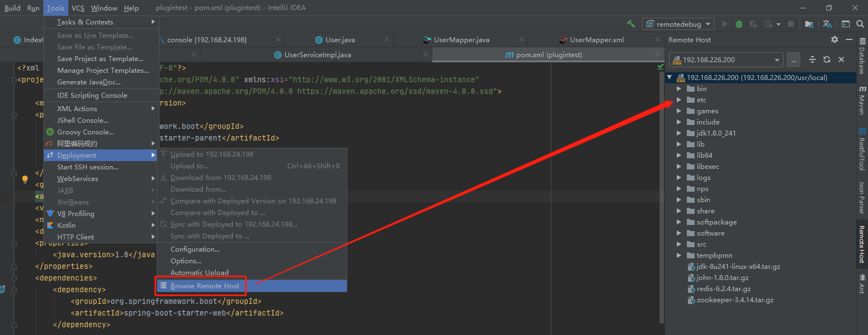Expand the nps folder
The height and width of the screenshot is (335, 868).
pyautogui.click(x=679, y=188)
